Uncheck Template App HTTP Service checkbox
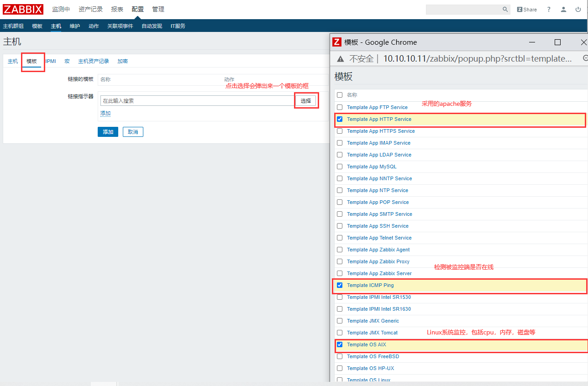 coord(339,119)
